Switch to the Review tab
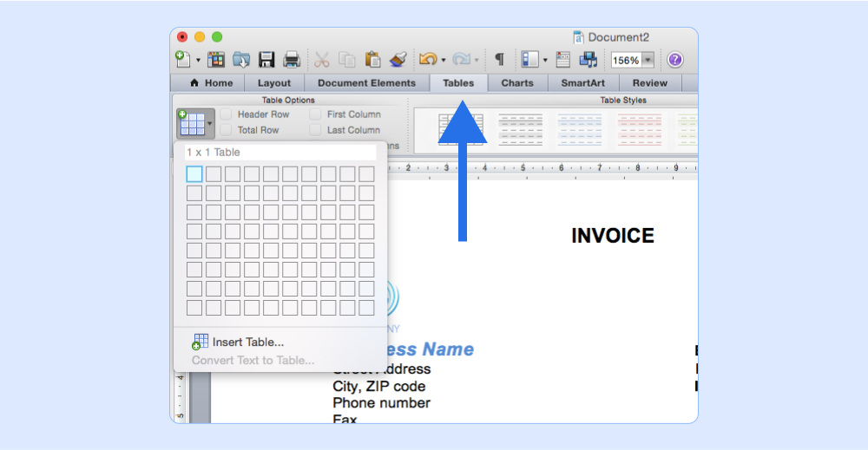This screenshot has width=868, height=450. (650, 83)
